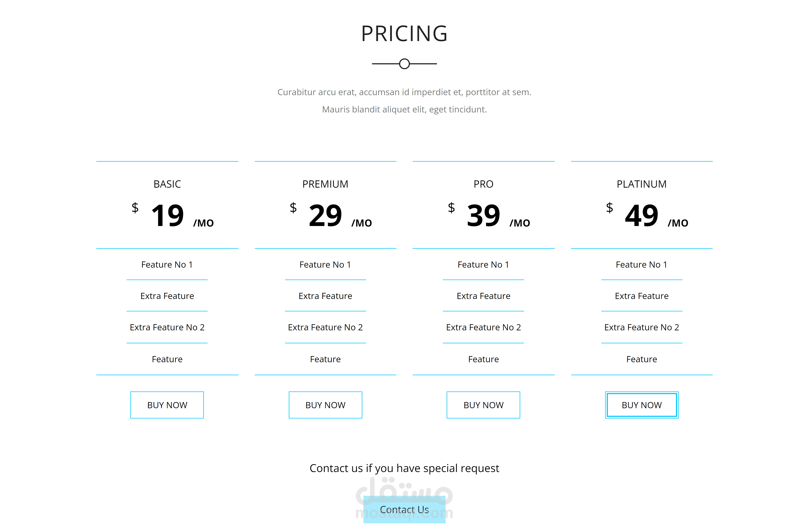The image size is (809, 532).
Task: Click "Extra Feature" in the Pro column
Action: [483, 296]
